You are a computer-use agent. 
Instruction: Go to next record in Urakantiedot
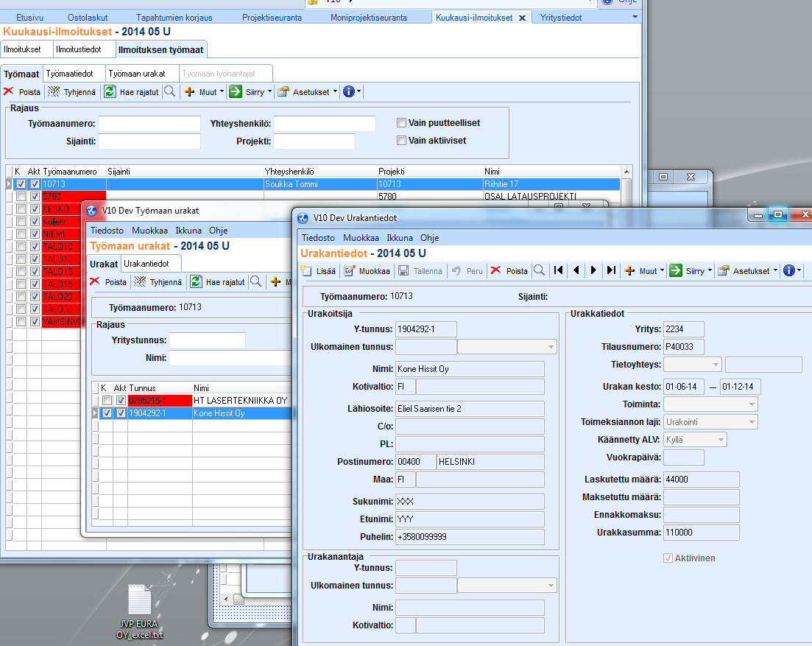(593, 270)
